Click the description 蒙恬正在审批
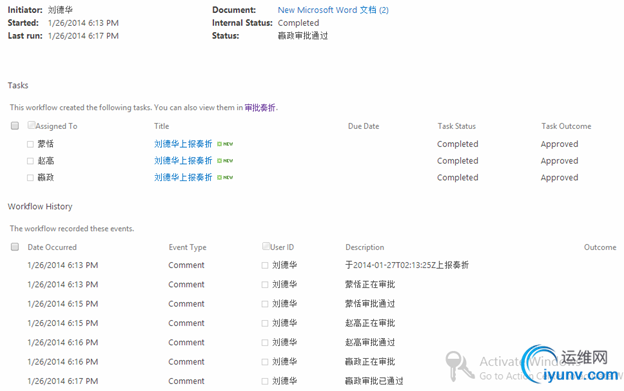Image resolution: width=624 pixels, height=391 pixels. tap(370, 284)
